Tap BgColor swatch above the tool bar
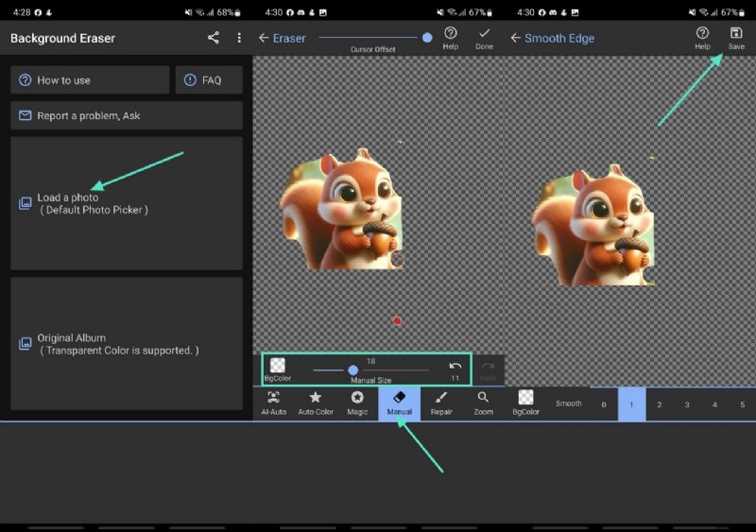 click(278, 369)
